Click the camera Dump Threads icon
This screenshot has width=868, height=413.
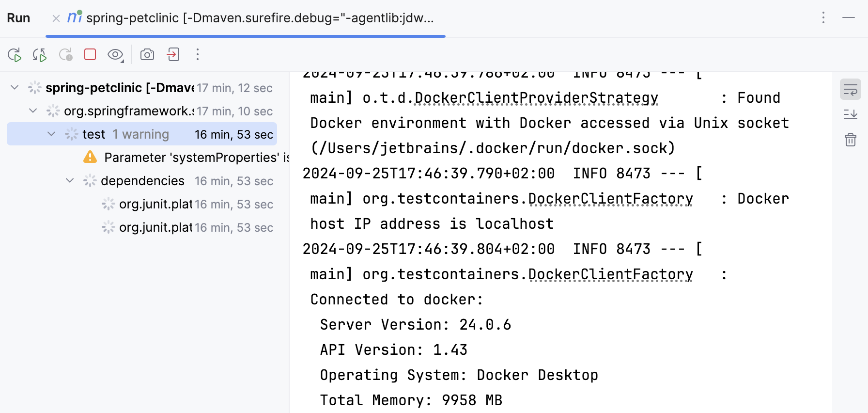(x=147, y=54)
